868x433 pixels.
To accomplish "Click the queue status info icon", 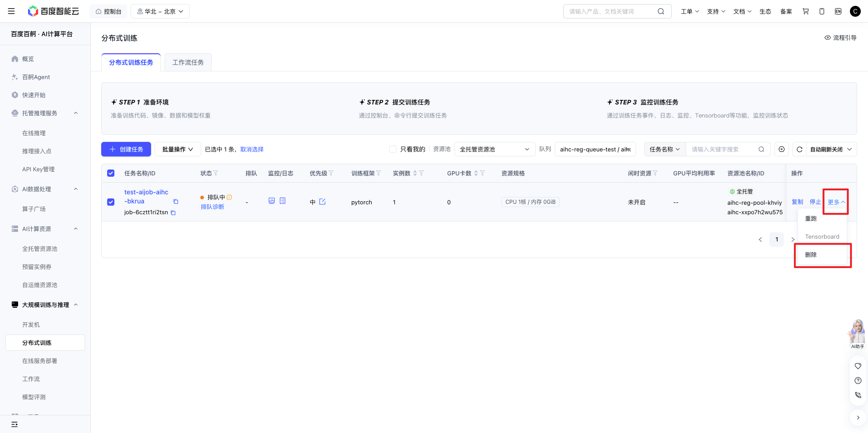I will click(229, 197).
